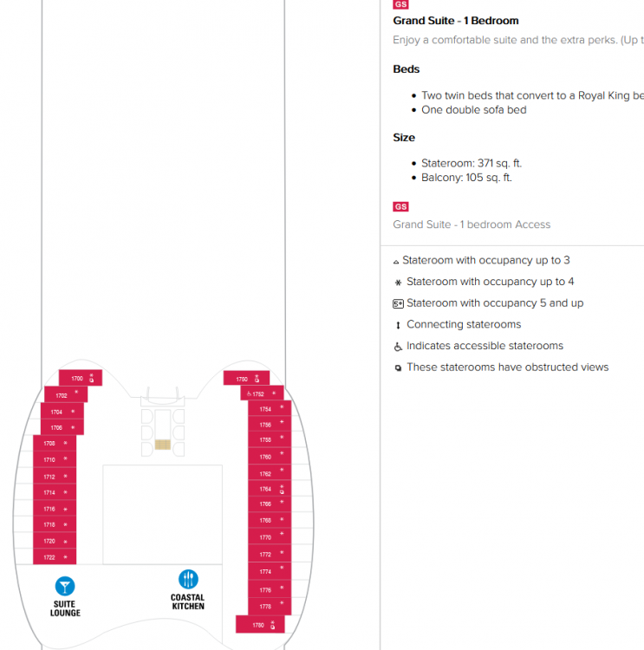This screenshot has height=650, width=644.
Task: Click the obstructed views legend icon
Action: (398, 368)
